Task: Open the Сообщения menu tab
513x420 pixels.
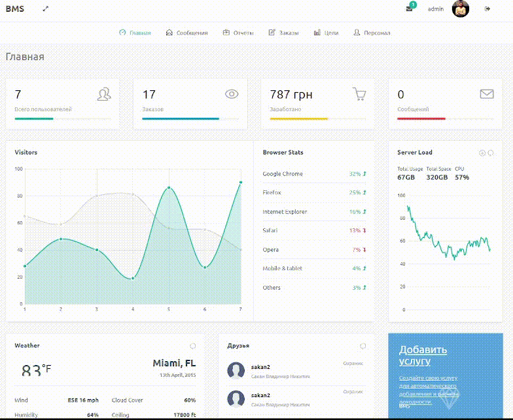Action: [x=187, y=33]
